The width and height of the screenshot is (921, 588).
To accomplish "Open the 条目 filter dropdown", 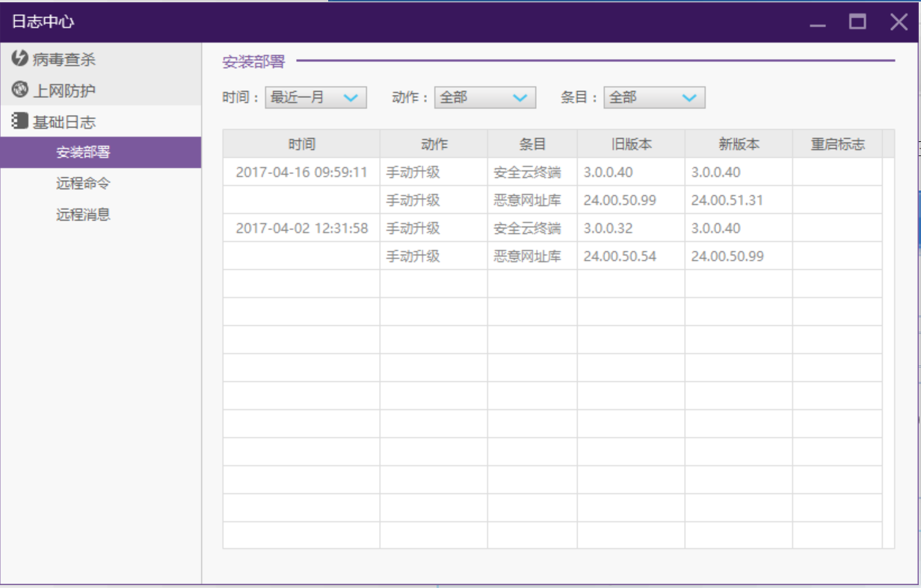I will click(x=654, y=98).
